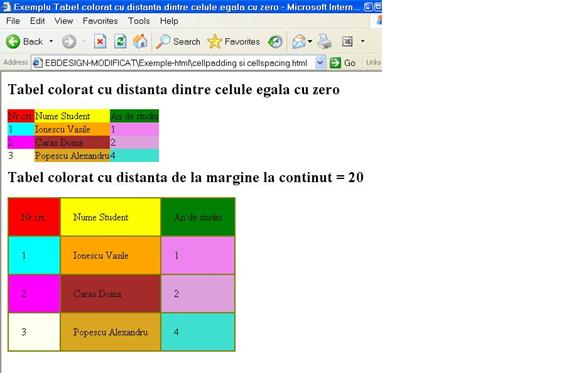Open Search with magnifier icon
The height and width of the screenshot is (373, 576).
pyautogui.click(x=163, y=42)
